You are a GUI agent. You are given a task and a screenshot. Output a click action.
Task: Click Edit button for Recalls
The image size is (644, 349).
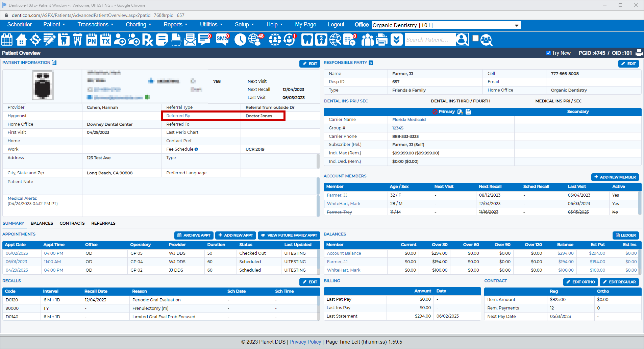[x=310, y=282]
